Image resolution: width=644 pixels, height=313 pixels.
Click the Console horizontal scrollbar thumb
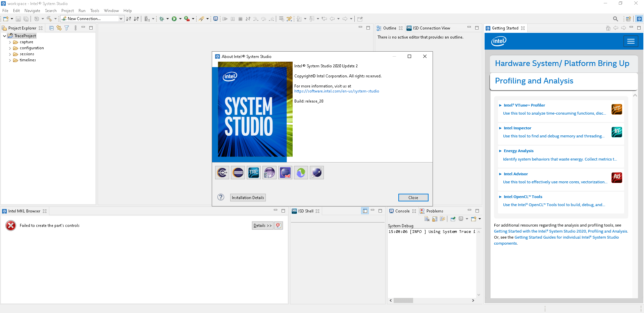[x=403, y=300]
